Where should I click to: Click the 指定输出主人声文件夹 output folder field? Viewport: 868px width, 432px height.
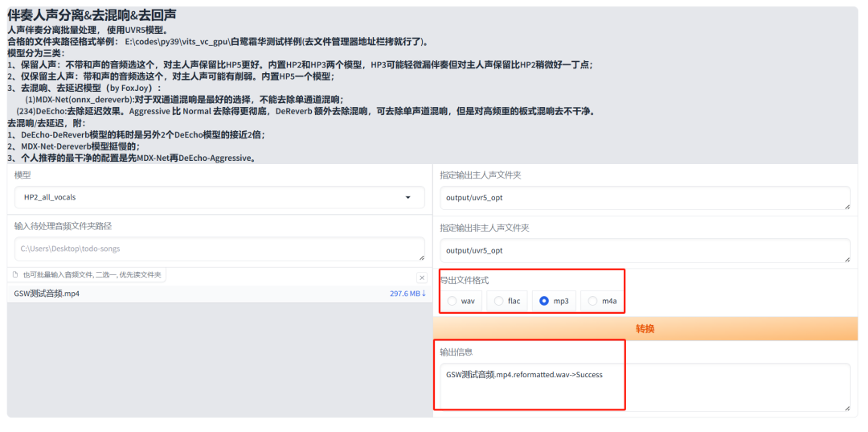[645, 198]
